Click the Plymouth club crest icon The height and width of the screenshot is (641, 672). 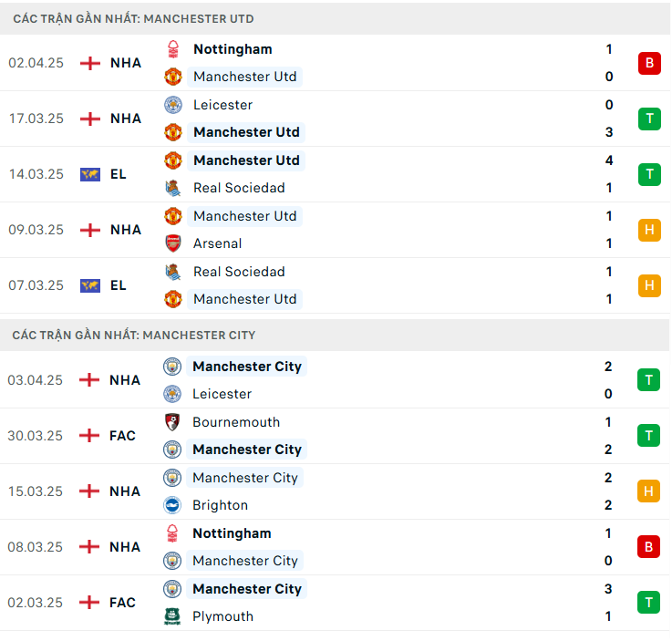[171, 616]
